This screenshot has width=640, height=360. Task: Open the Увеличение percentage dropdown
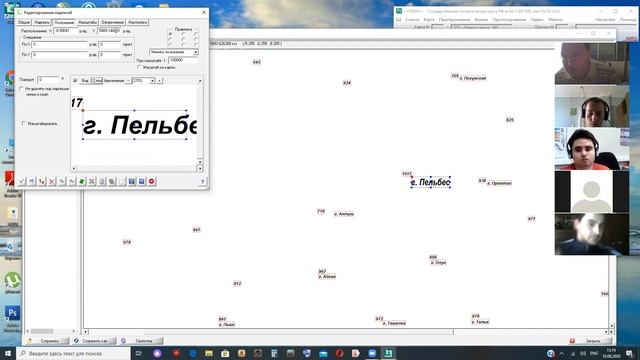143,81
